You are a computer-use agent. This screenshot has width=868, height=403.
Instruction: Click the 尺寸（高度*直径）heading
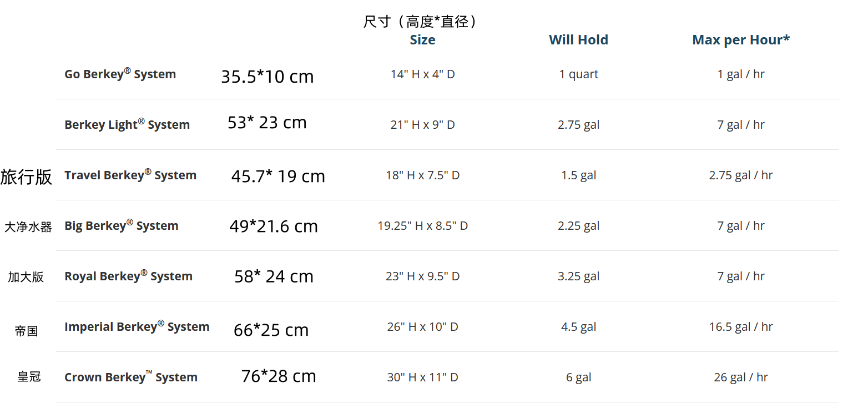tap(422, 22)
